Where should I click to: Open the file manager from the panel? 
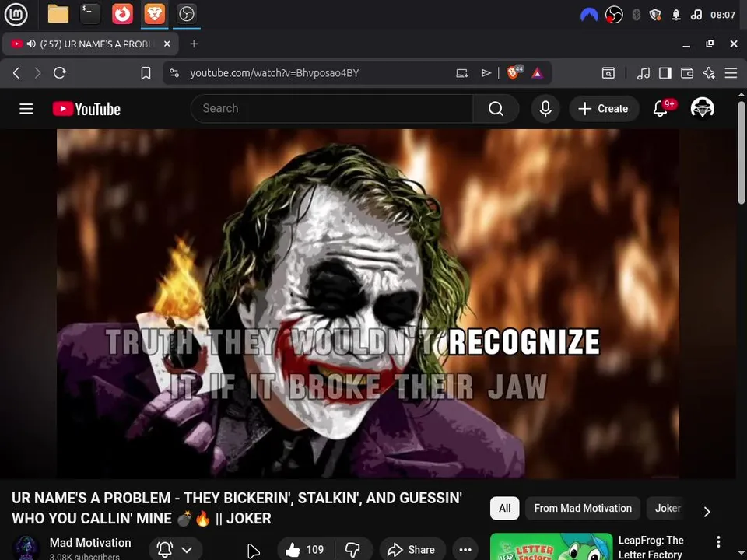[x=58, y=14]
